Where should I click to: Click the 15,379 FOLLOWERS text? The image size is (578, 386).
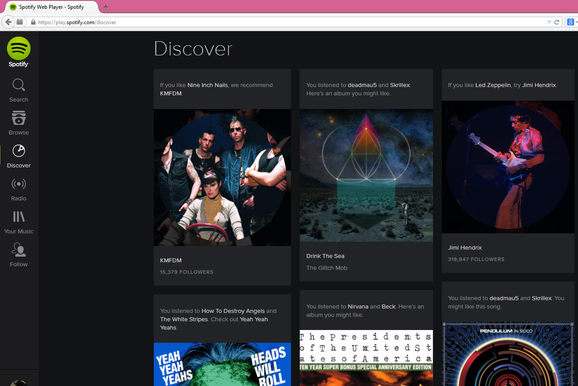point(187,272)
